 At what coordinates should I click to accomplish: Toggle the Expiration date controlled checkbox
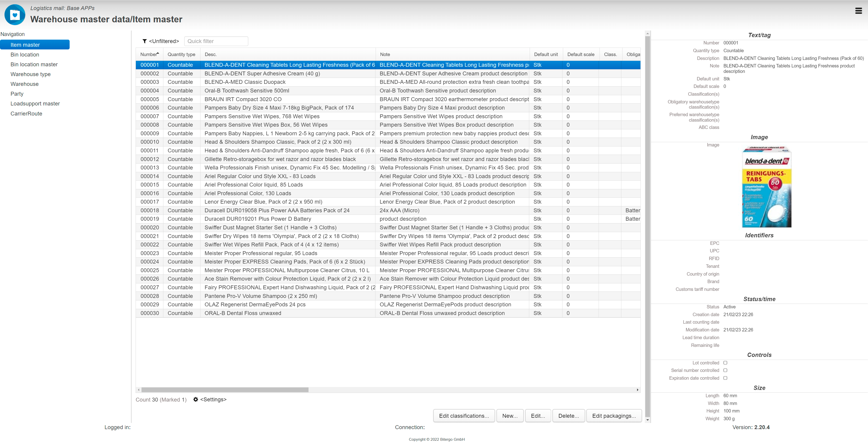pyautogui.click(x=726, y=378)
